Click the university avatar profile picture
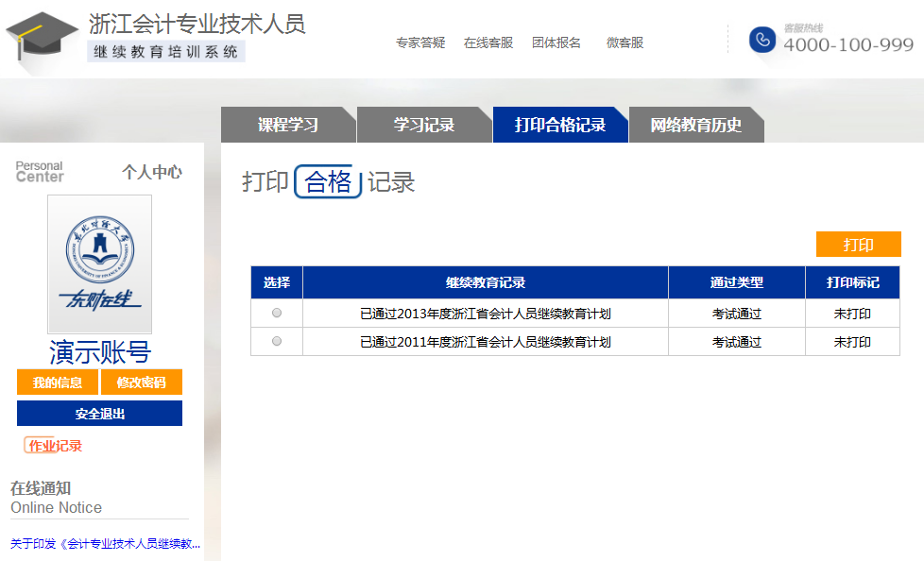924x561 pixels. [x=99, y=263]
